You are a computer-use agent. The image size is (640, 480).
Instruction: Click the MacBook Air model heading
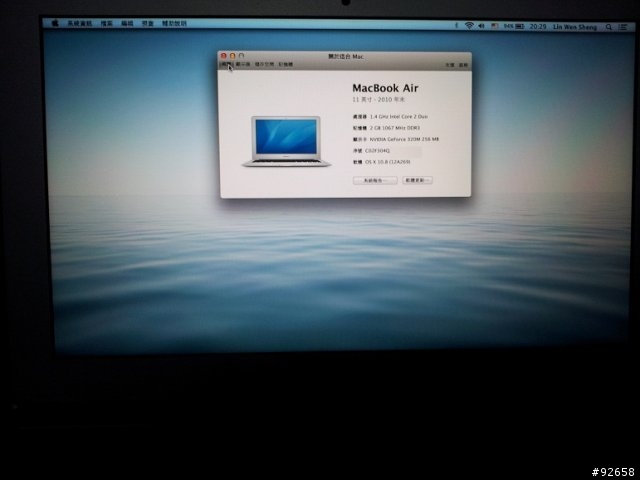pos(385,88)
